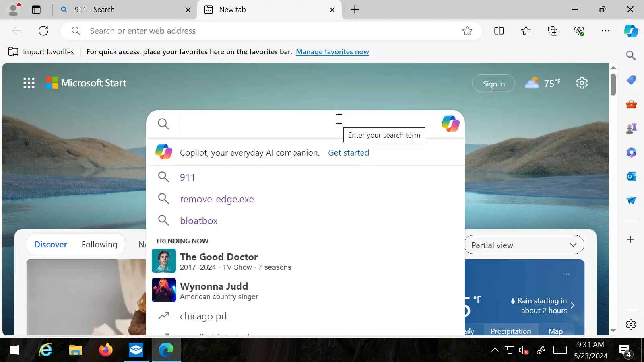Open File Explorer from the taskbar
Image resolution: width=644 pixels, height=362 pixels.
75,350
